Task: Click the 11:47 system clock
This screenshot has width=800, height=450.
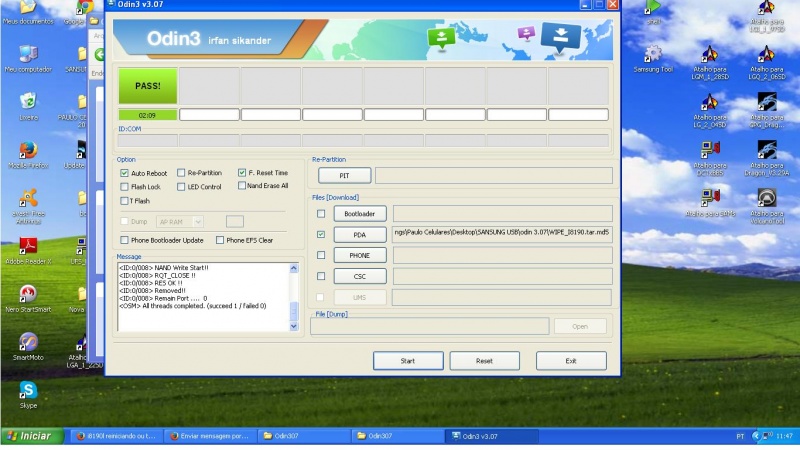Action: pos(784,436)
